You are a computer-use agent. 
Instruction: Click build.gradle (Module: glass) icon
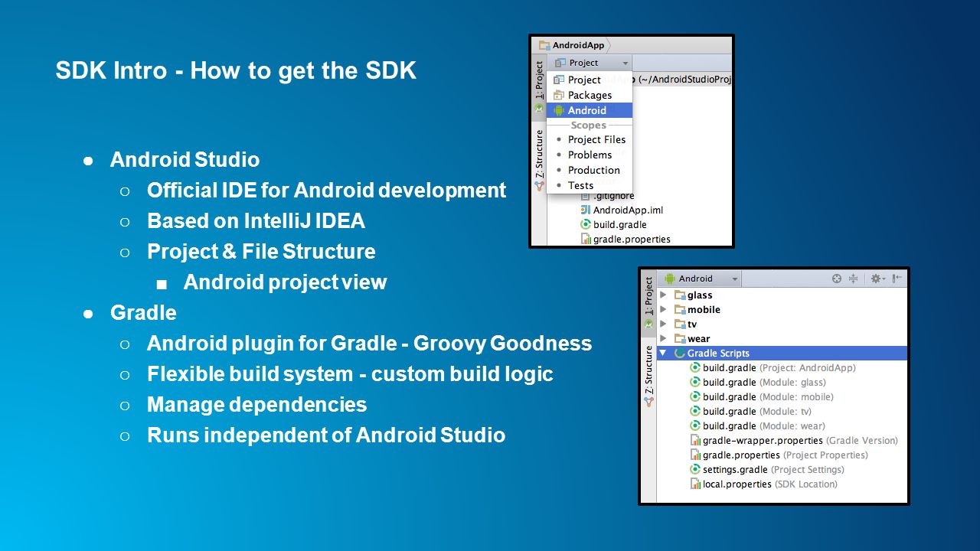[x=696, y=382]
